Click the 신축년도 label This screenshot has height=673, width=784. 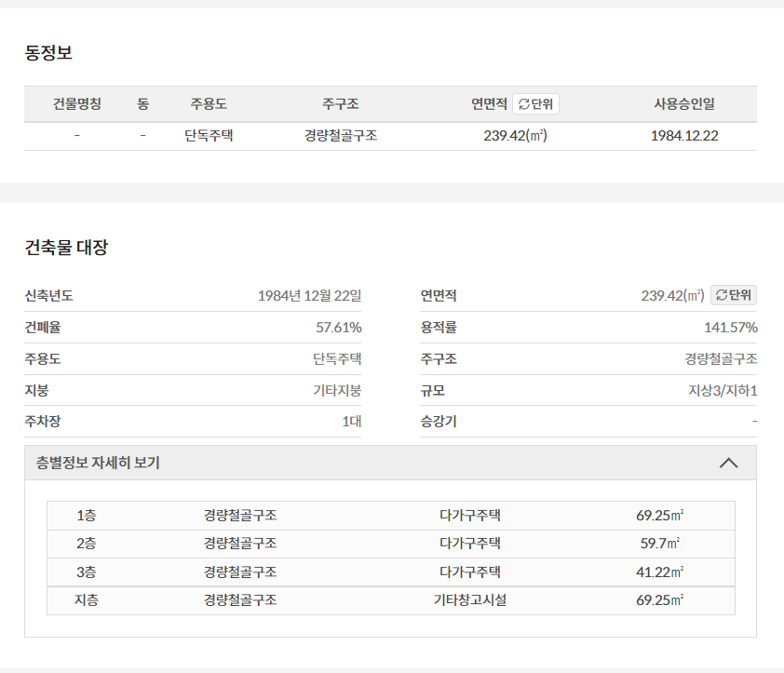[x=49, y=295]
